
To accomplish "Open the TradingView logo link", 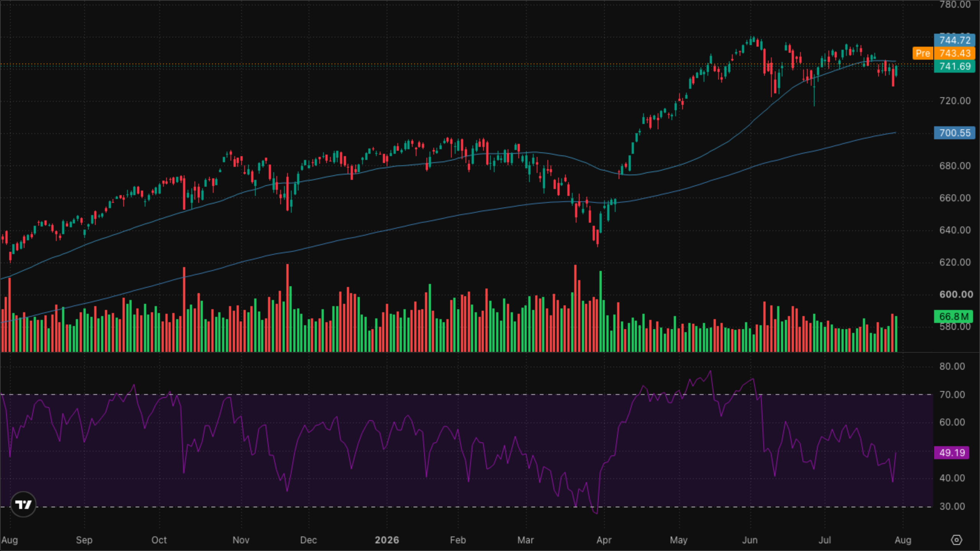I will click(x=23, y=504).
